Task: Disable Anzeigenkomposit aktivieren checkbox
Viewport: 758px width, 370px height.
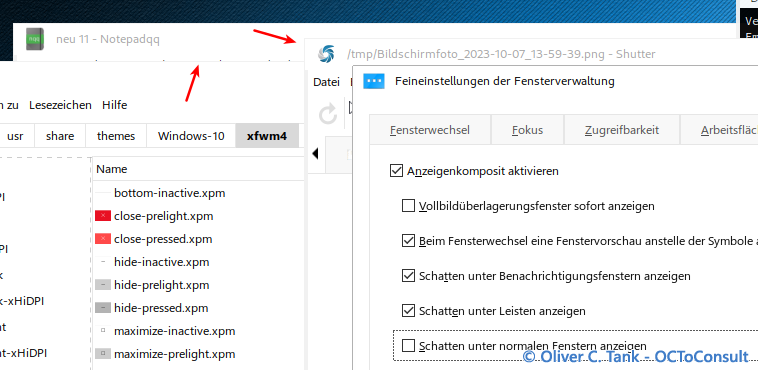Action: 396,171
